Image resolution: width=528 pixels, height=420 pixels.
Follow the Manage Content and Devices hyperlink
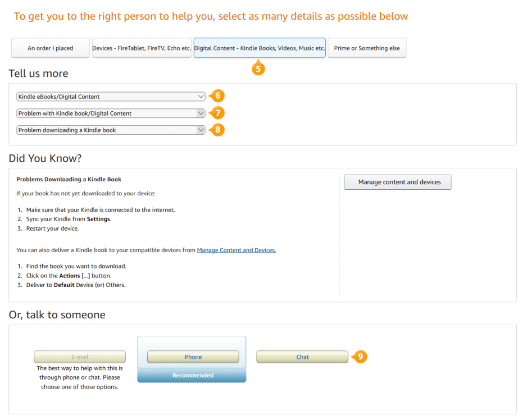[236, 250]
